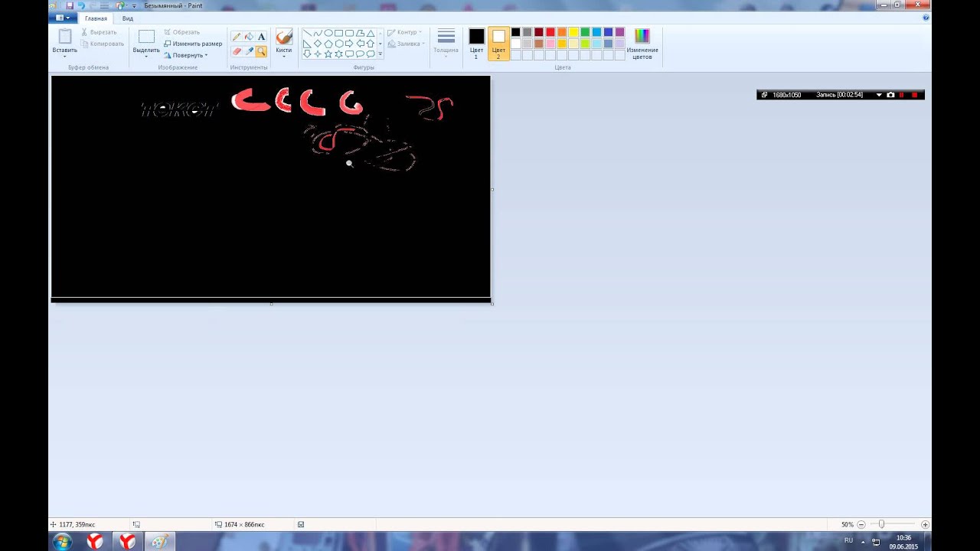The image size is (980, 551).
Task: Open the Повернуть rotate dropdown
Action: [x=186, y=55]
